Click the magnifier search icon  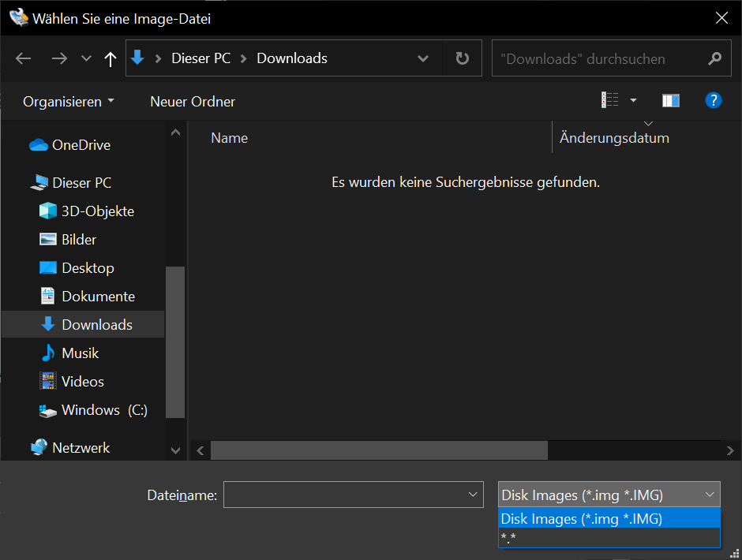(x=714, y=58)
